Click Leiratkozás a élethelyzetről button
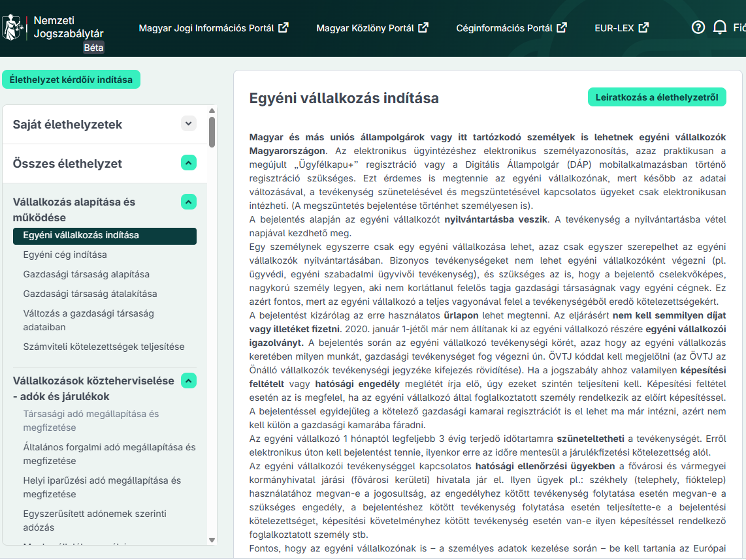The image size is (746, 560). point(657,97)
